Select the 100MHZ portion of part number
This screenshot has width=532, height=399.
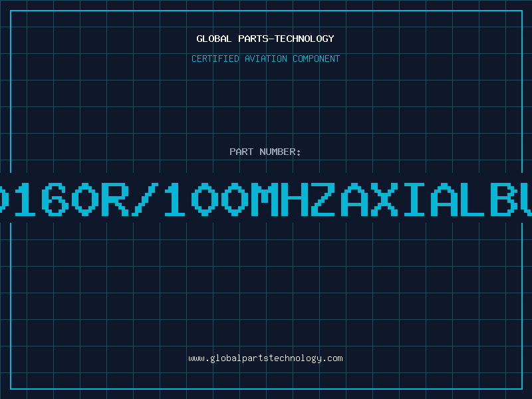(250, 199)
